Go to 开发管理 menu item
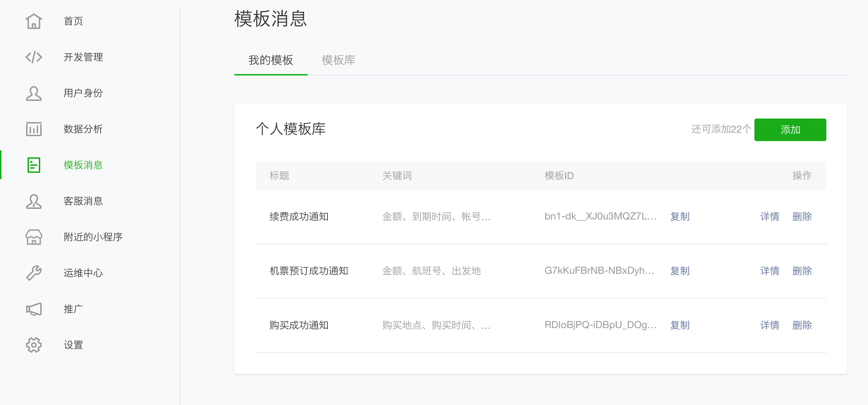This screenshot has width=868, height=405. 83,57
